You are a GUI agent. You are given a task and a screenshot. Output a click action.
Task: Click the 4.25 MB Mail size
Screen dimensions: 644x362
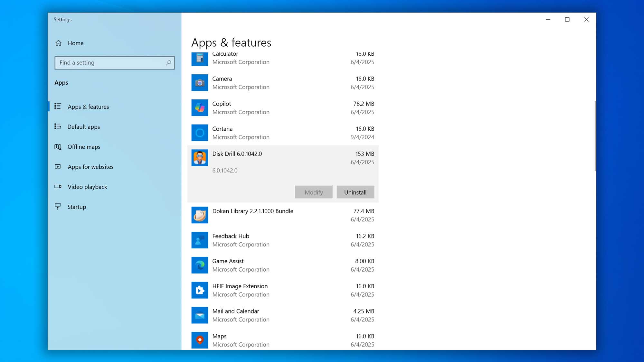(x=364, y=311)
